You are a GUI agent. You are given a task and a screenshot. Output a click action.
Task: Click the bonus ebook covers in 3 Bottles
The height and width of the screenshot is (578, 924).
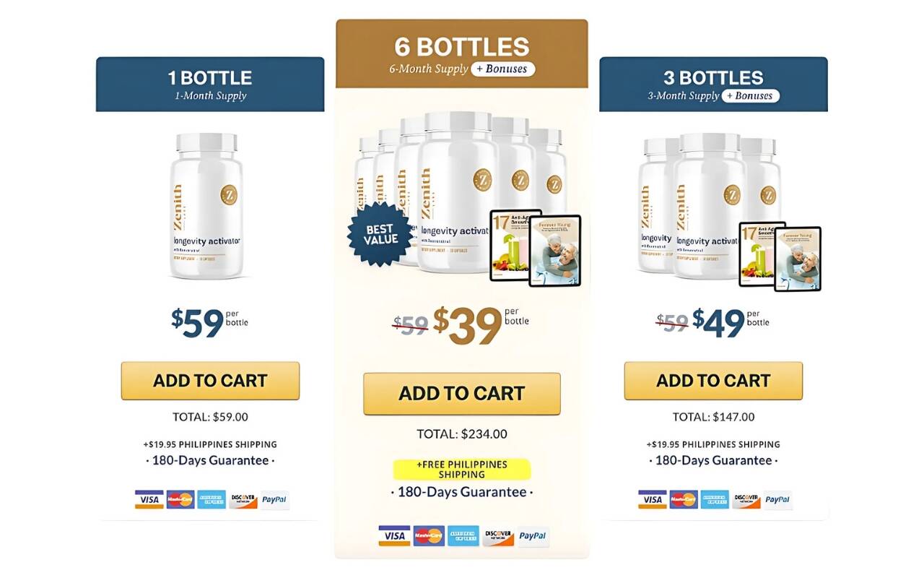(780, 256)
